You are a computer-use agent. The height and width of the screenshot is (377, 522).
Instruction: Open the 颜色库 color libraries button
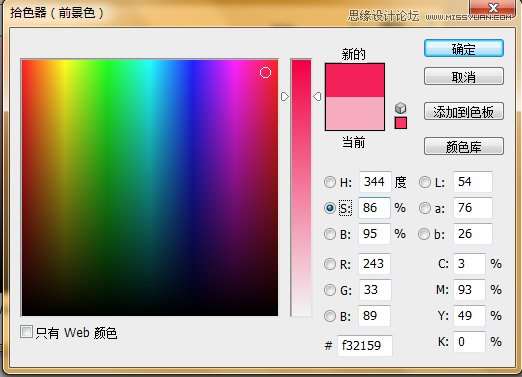(x=464, y=146)
